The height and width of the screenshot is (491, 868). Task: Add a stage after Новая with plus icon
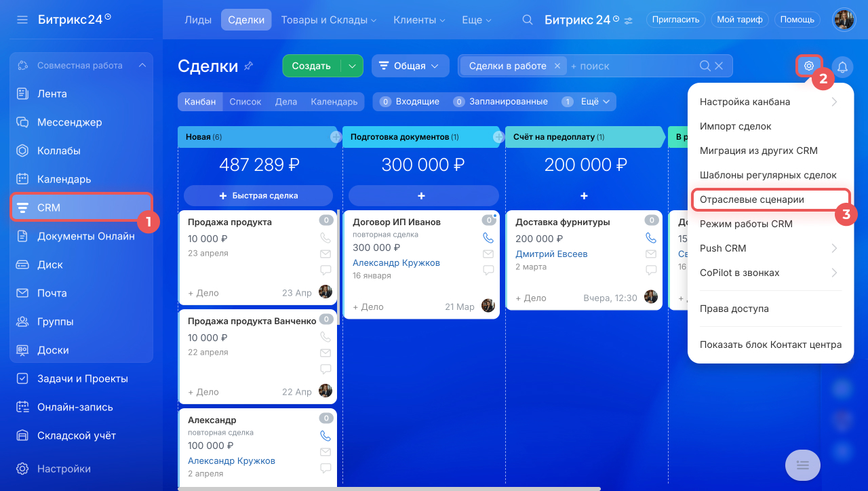336,137
